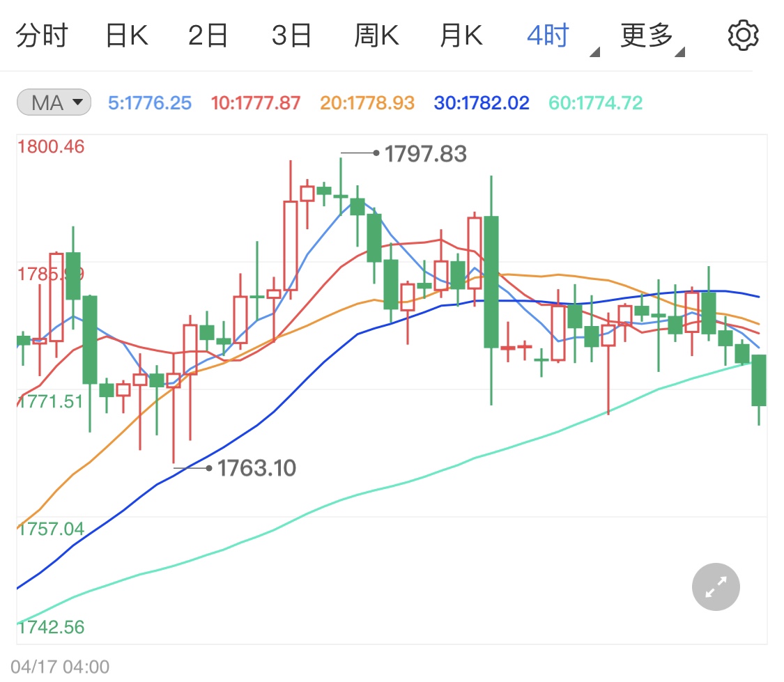The image size is (784, 682).
Task: Click the 04/17 04:00 date label
Action: pos(59,667)
